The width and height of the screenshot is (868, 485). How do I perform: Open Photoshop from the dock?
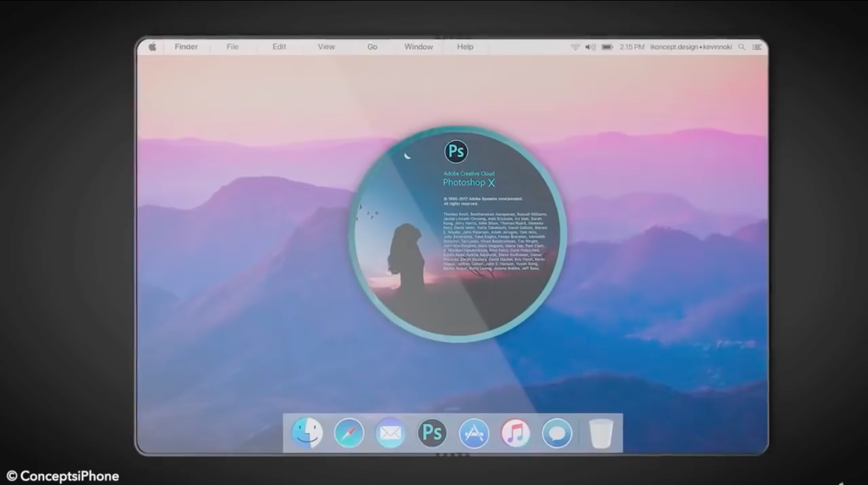(x=432, y=433)
